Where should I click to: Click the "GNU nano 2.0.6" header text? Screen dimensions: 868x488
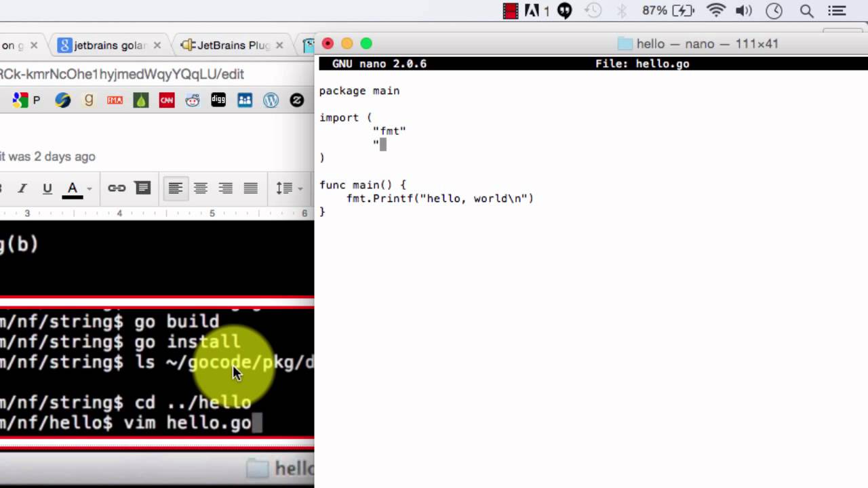tap(379, 64)
